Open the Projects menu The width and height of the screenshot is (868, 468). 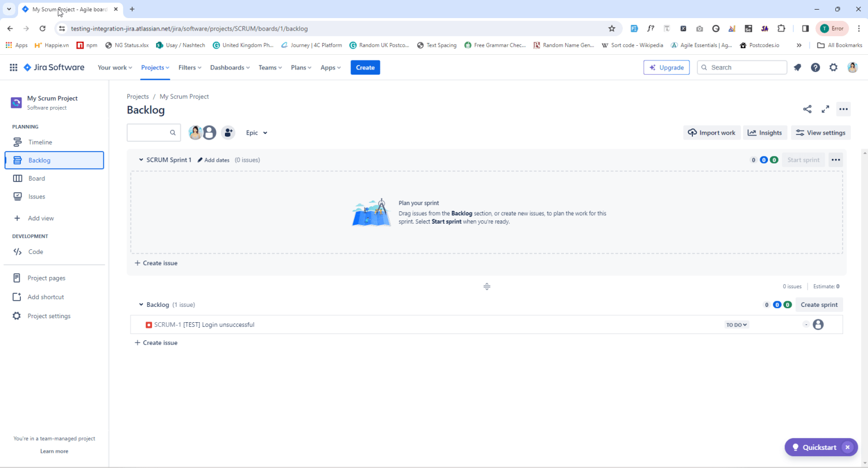154,67
